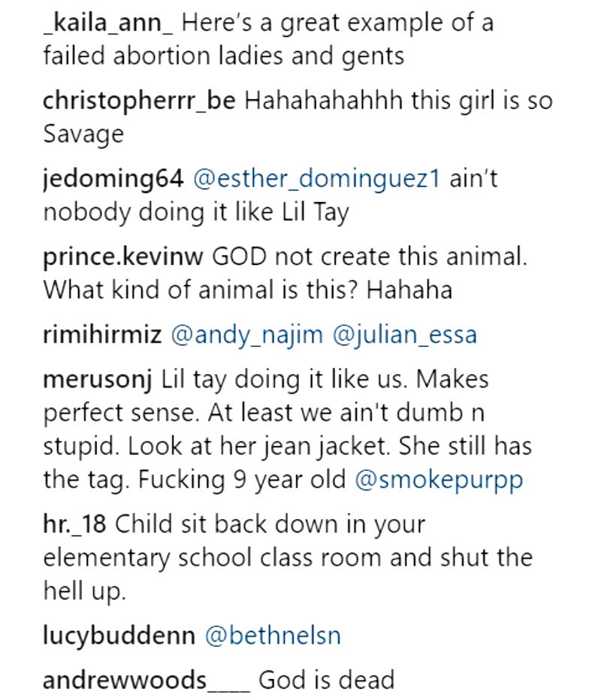The width and height of the screenshot is (601, 700).
Task: Visit the hr._18 profile
Action: coord(75,524)
